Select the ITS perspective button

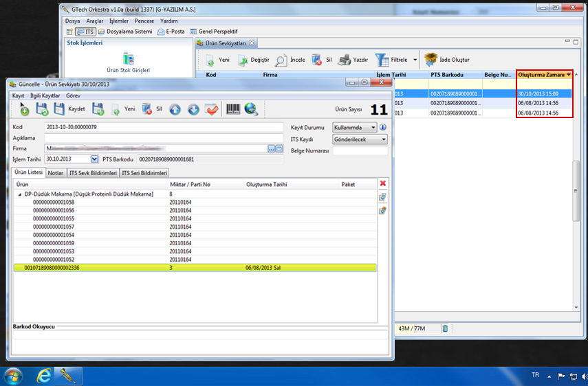pyautogui.click(x=85, y=32)
